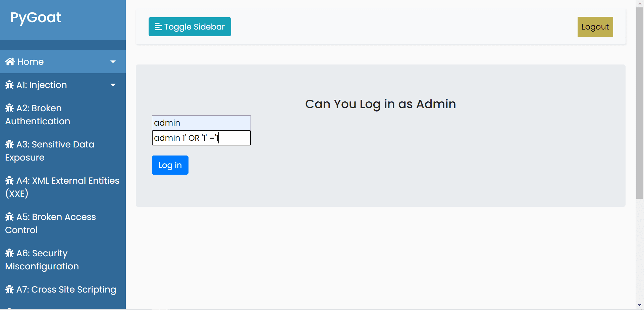The image size is (644, 310).
Task: Focus the password field with the injection string
Action: [x=201, y=138]
